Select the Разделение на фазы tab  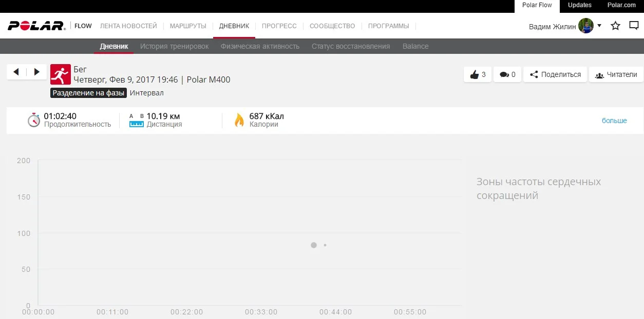pos(88,93)
